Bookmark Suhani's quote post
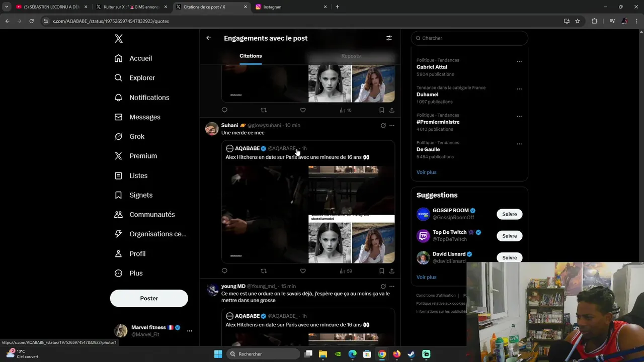 pos(382,271)
